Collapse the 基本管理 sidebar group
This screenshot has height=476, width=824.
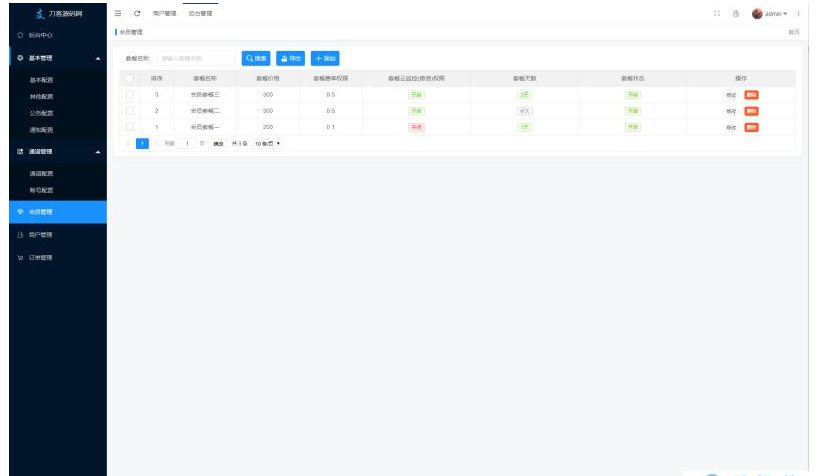pyautogui.click(x=97, y=58)
